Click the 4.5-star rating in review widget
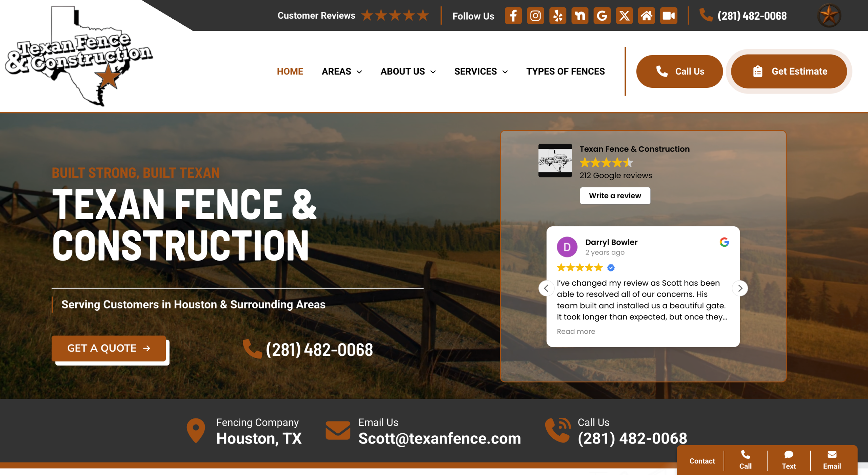This screenshot has height=475, width=868. 606,163
